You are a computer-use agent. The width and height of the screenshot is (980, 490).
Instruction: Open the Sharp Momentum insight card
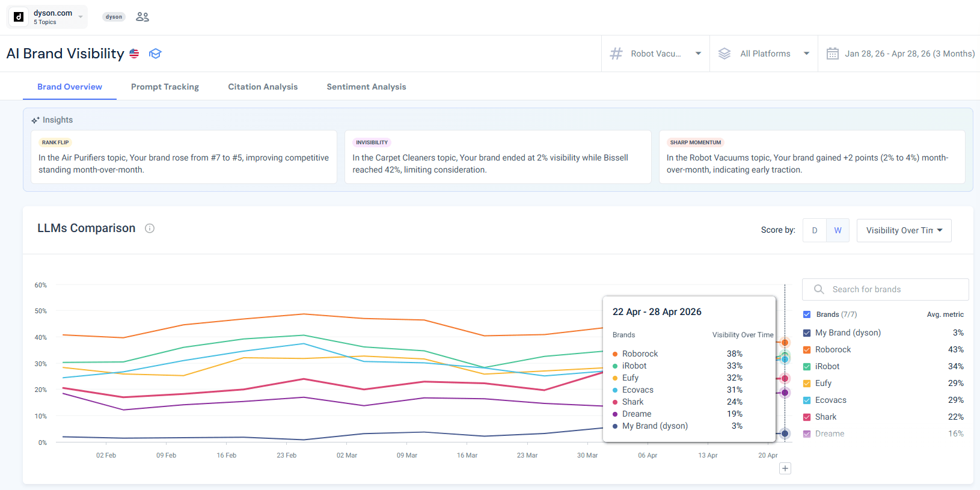click(812, 157)
